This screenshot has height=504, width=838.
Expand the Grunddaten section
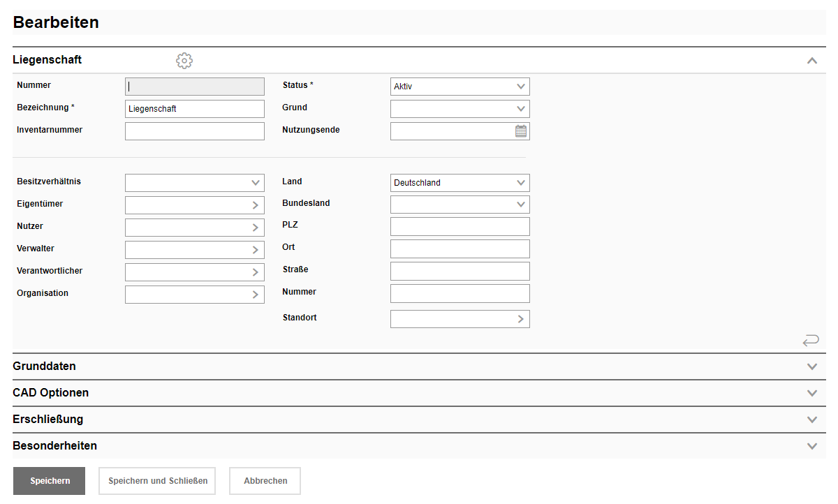pyautogui.click(x=811, y=366)
